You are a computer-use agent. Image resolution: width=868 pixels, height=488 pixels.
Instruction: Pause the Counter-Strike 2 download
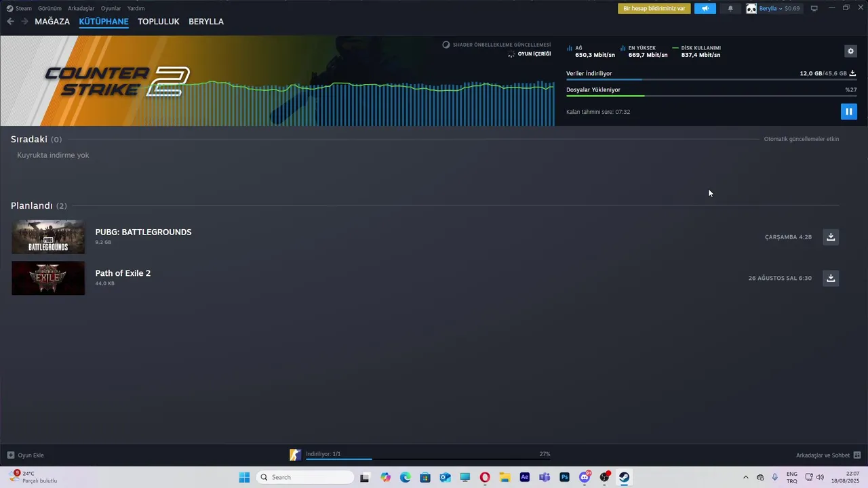848,111
